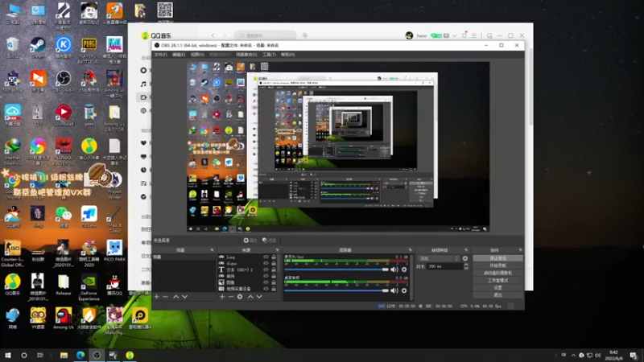The width and height of the screenshot is (644, 362).
Task: Hide the text (GDI+) 2 source
Action: point(266,269)
